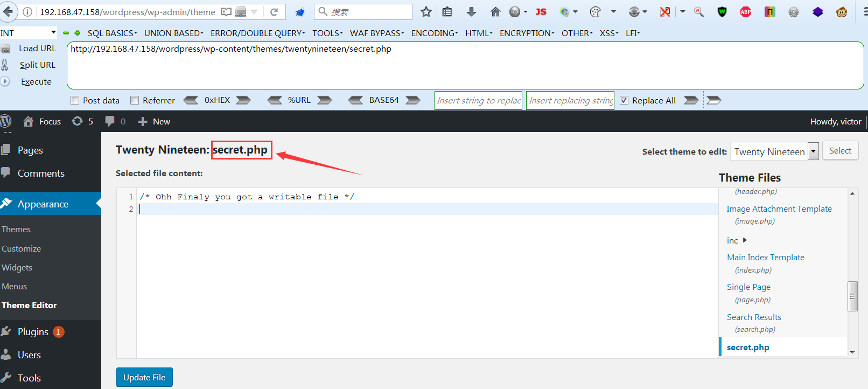Encode with right arrow after 0xHEX

tap(243, 100)
